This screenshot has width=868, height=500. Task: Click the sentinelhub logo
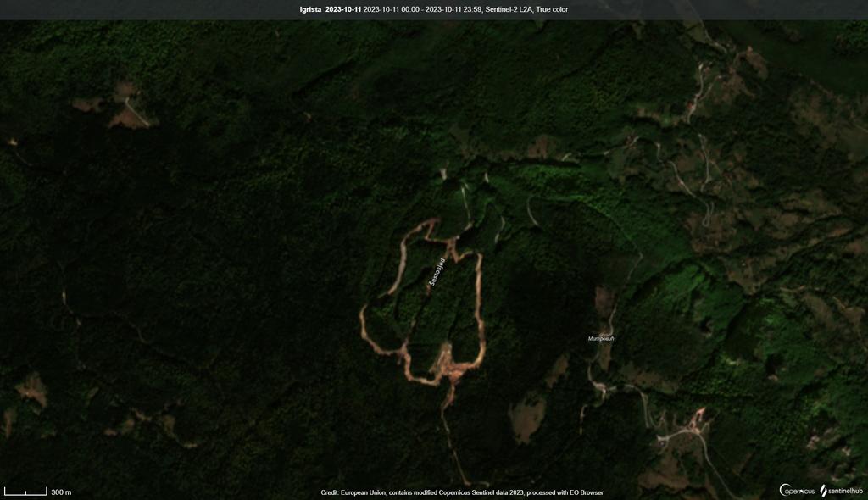pos(842,491)
